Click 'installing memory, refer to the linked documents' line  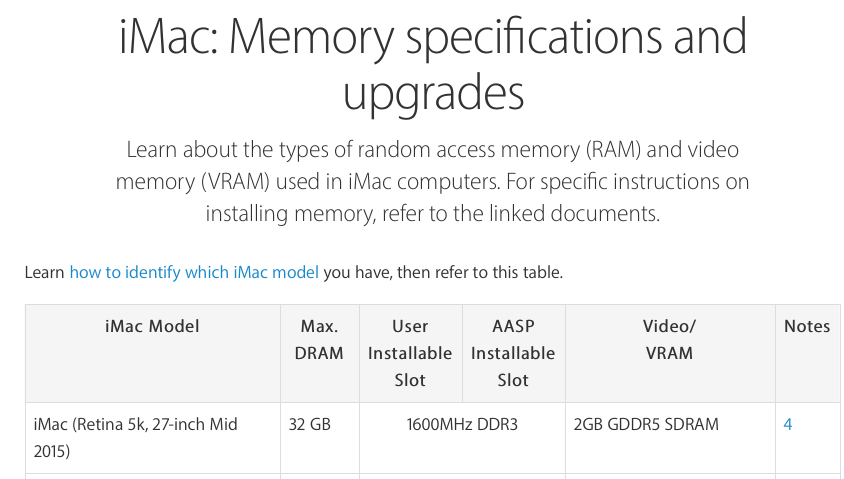pos(432,214)
